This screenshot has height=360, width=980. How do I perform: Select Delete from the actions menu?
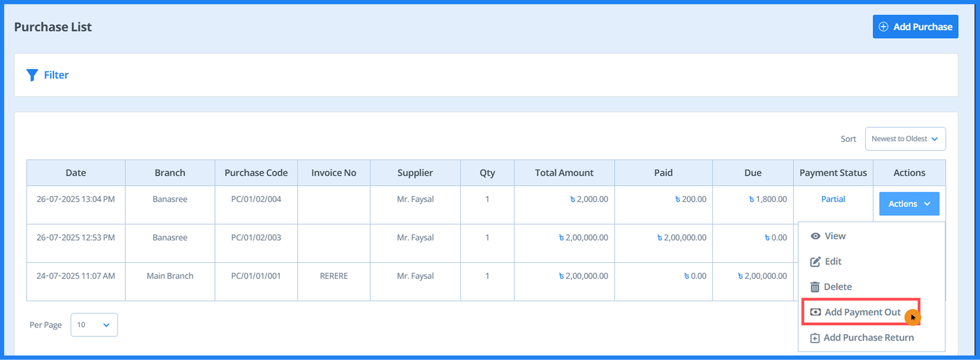[837, 287]
